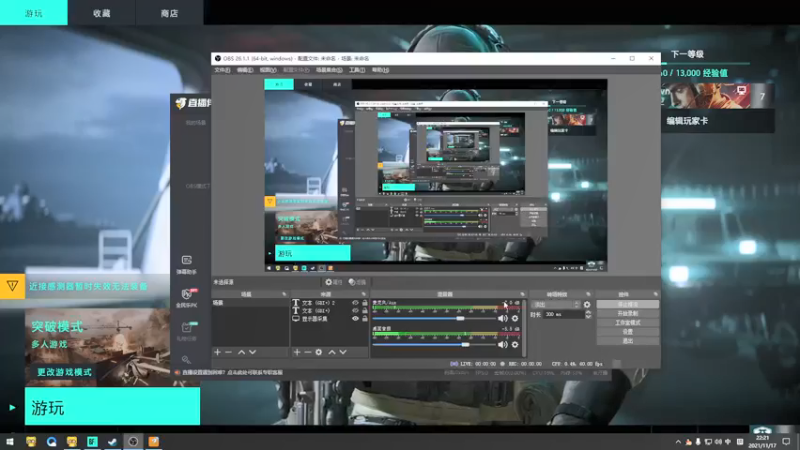Open 淡出 scene transition dropdown
800x450 pixels.
tap(556, 305)
